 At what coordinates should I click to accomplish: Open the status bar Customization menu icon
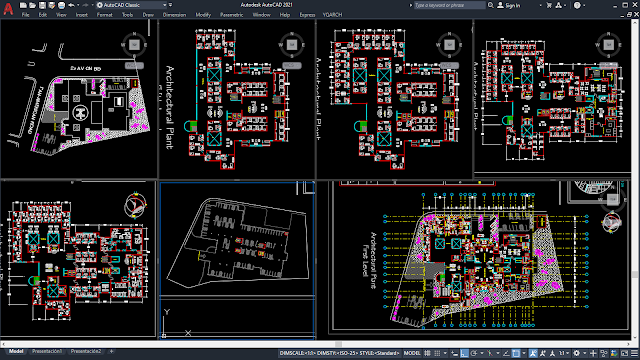pos(634,353)
